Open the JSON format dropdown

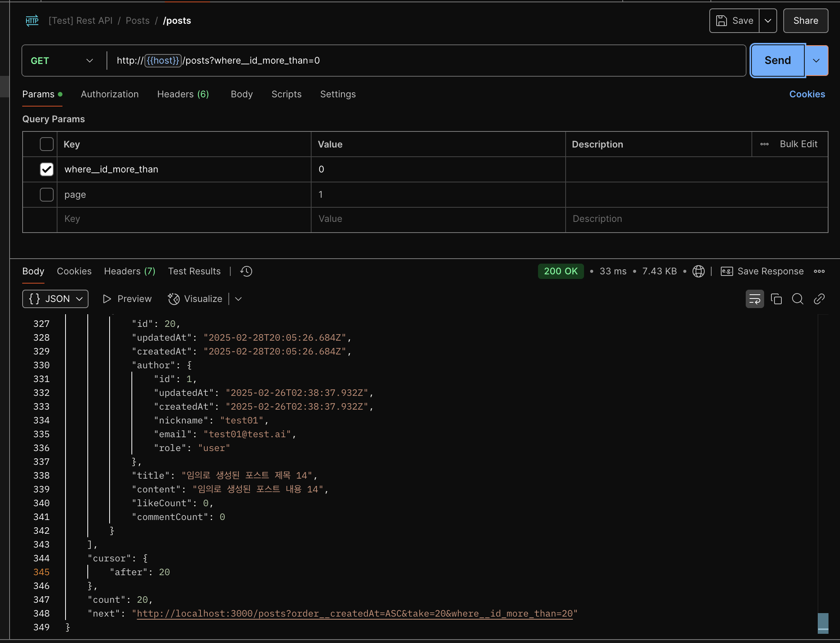[x=56, y=299]
